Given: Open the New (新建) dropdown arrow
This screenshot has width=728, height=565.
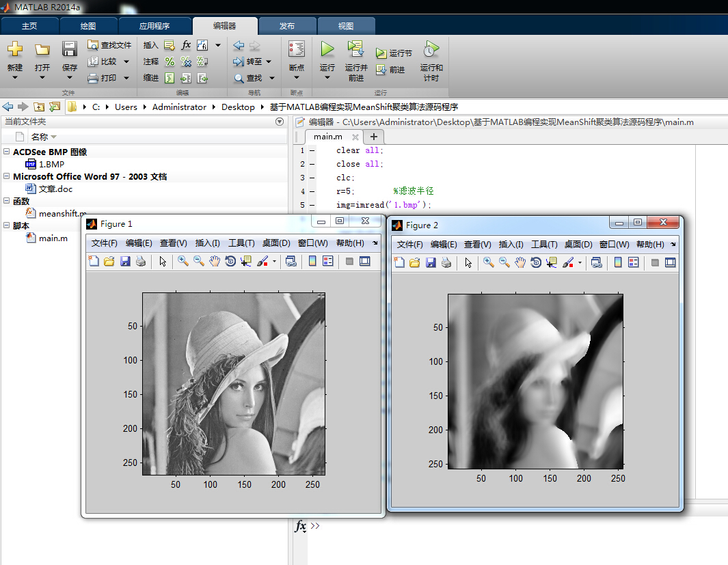Looking at the screenshot, I should (15, 77).
